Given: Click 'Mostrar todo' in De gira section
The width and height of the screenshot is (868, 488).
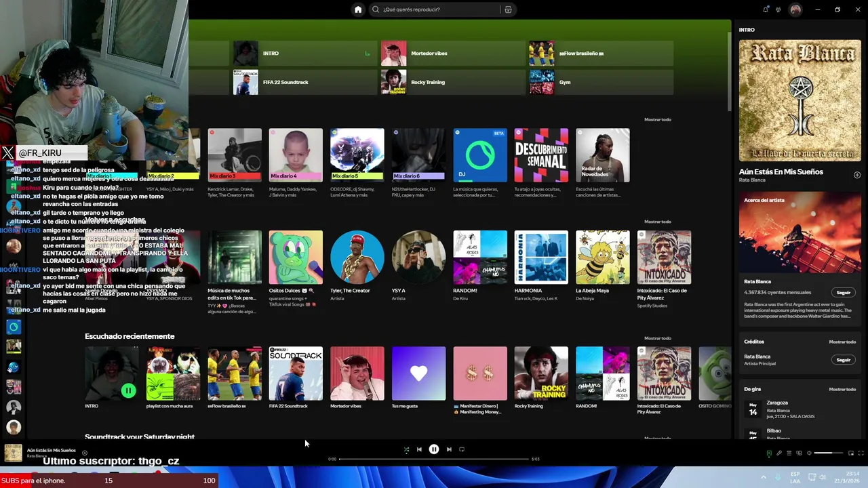Looking at the screenshot, I should 842,389.
